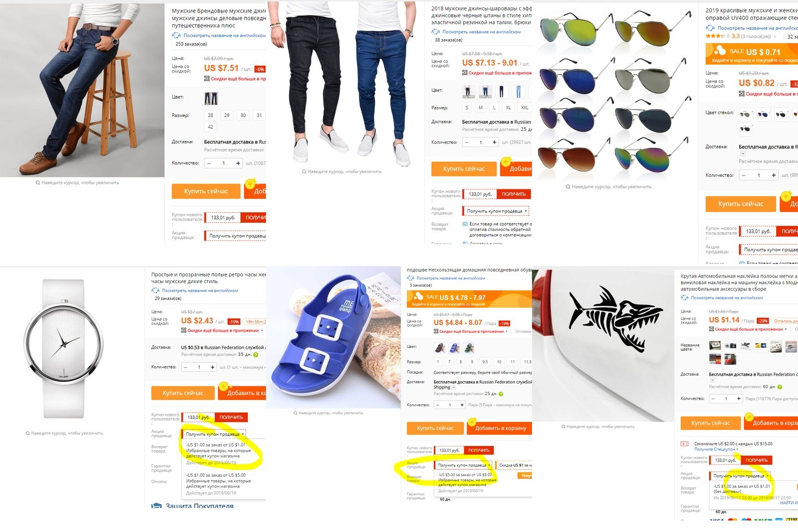This screenshot has height=532, width=798.
Task: Click return policy icon in jogger jeans listing
Action: tap(465, 224)
